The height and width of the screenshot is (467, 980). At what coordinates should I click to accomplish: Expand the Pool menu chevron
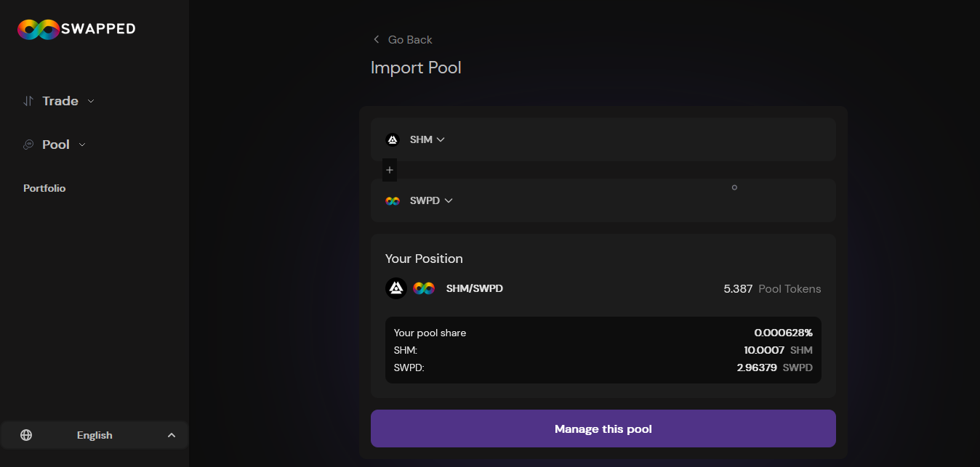[x=82, y=145]
